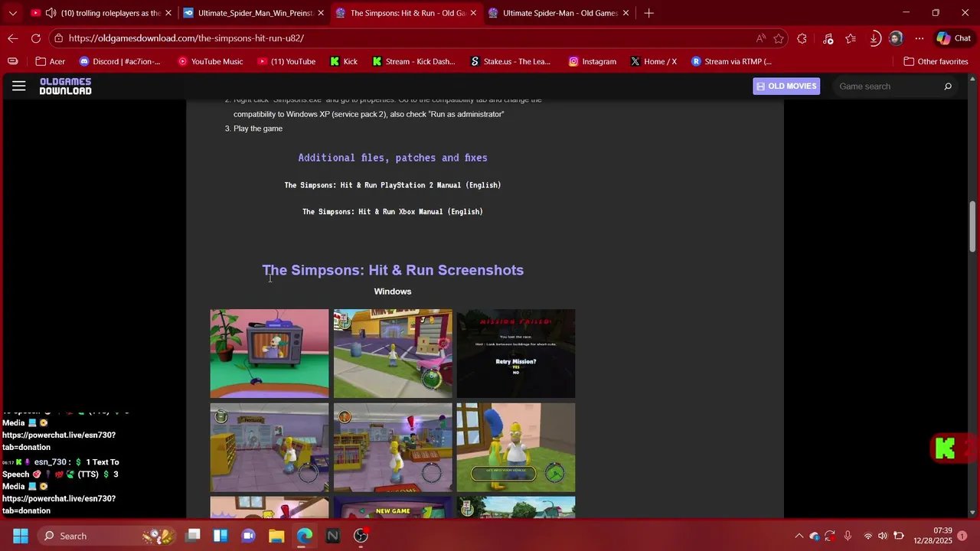
Task: Activate the Read aloud icon
Action: [760, 38]
